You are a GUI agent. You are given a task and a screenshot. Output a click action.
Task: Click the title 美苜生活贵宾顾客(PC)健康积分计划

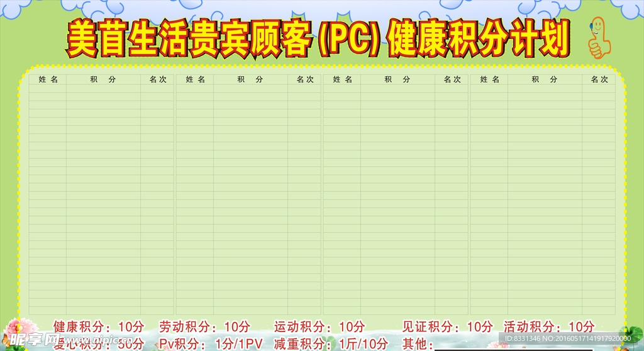coord(318,38)
